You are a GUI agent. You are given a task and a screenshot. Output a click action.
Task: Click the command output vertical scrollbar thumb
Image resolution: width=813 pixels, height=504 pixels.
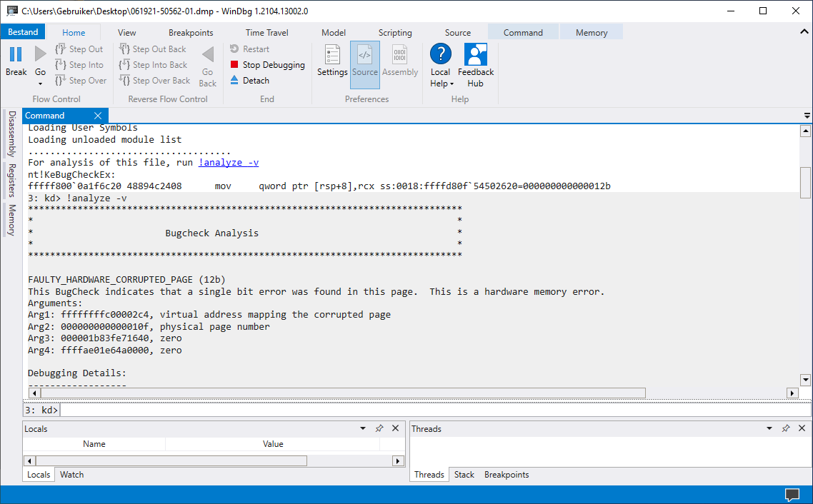(x=805, y=182)
